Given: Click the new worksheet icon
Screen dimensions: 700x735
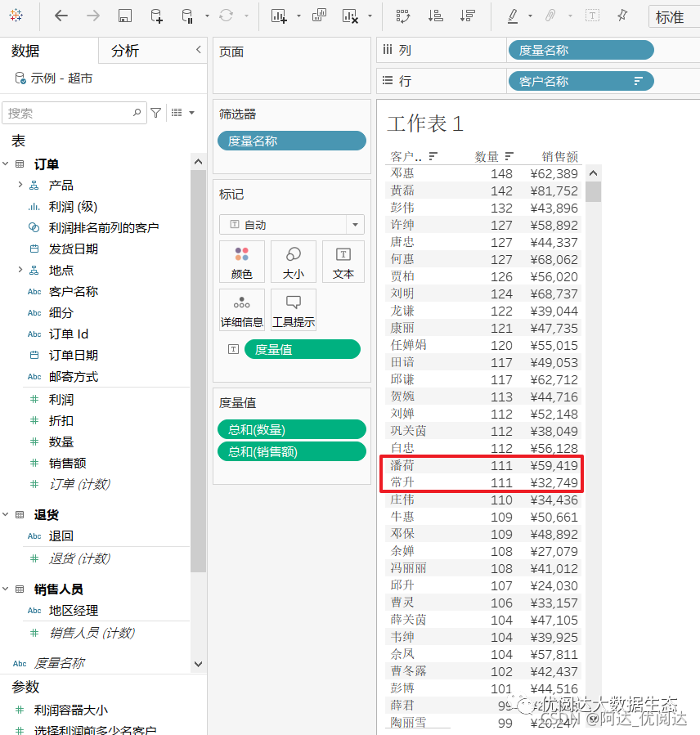Looking at the screenshot, I should pyautogui.click(x=279, y=16).
